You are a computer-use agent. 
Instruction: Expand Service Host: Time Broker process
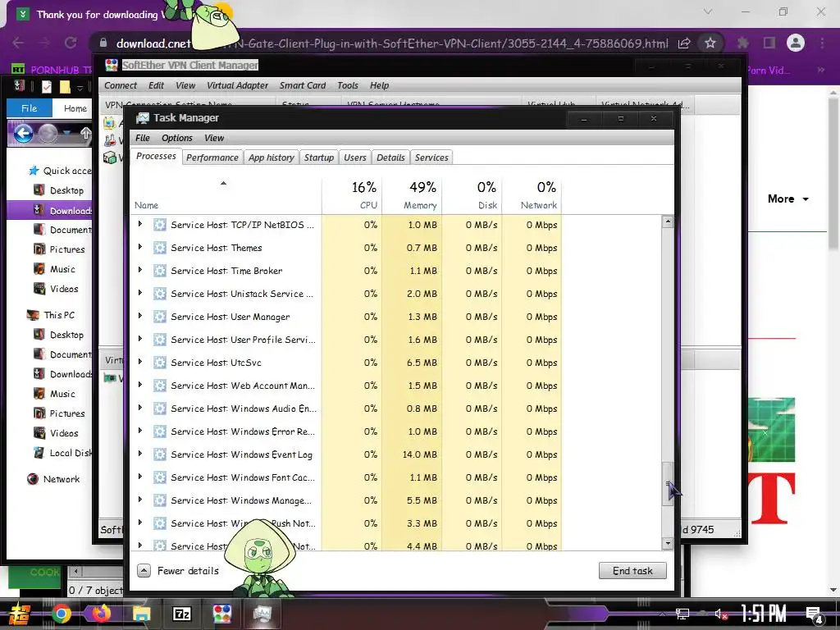[140, 270]
